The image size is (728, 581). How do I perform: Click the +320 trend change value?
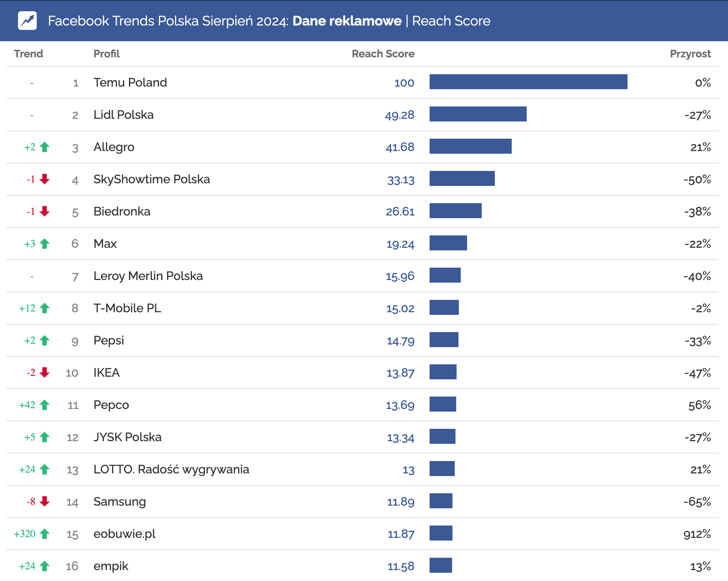(25, 534)
